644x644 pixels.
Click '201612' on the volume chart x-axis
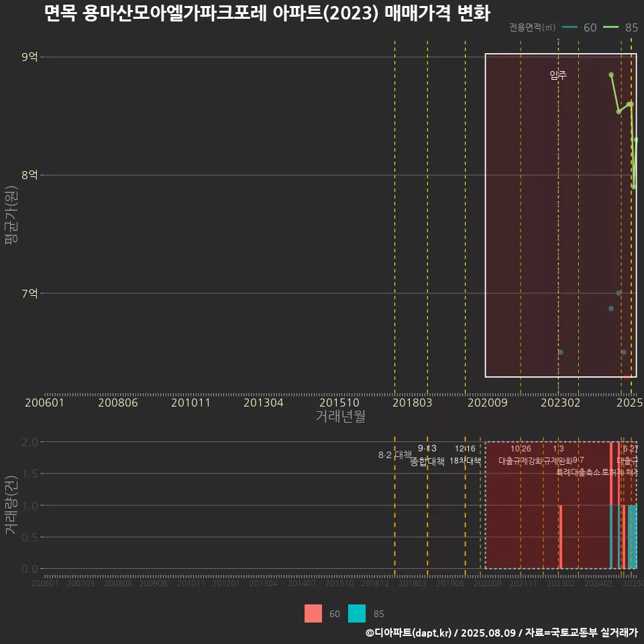[374, 583]
